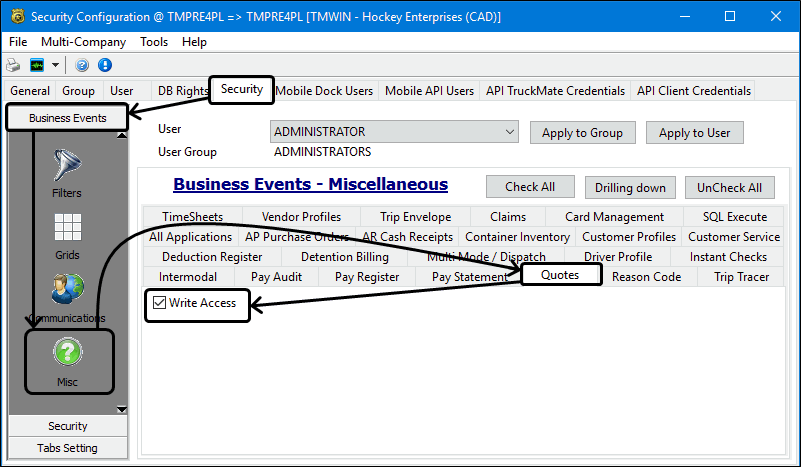Click the blue help question icon
The image size is (801, 467).
pos(82,65)
